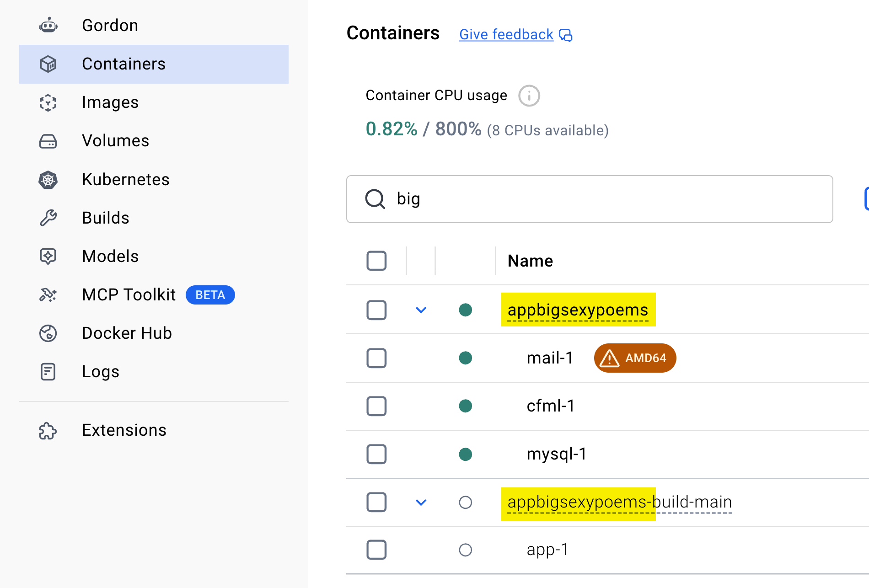Click the MCP Toolkit icon
This screenshot has height=588, width=869.
48,295
